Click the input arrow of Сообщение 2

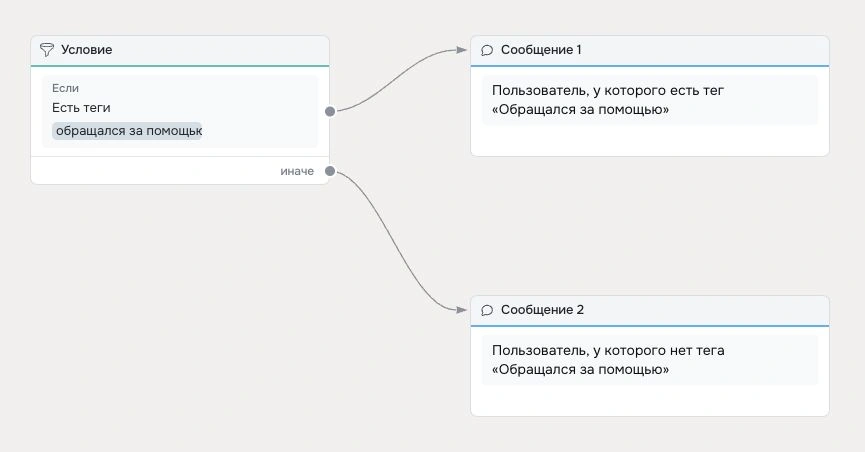point(461,310)
